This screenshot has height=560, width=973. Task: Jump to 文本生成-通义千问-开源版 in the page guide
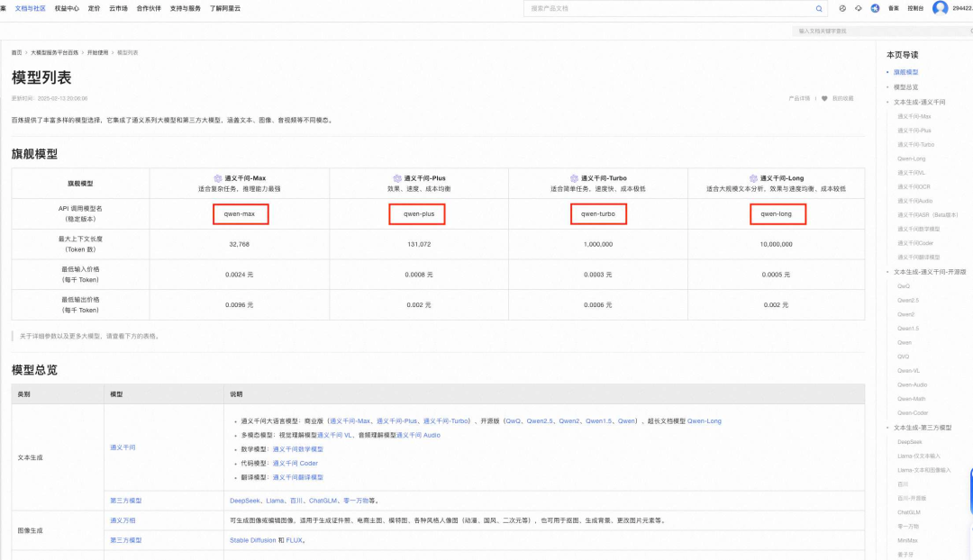coord(930,272)
